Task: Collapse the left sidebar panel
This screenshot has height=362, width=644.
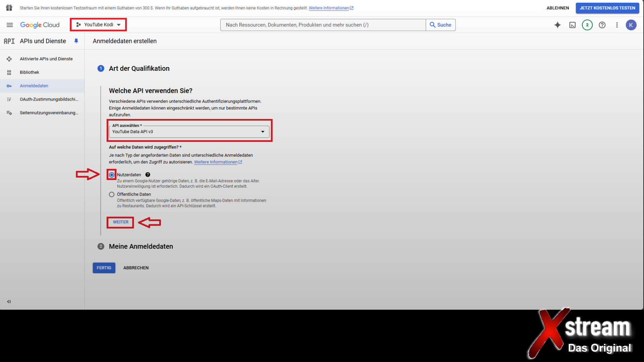Action: (9, 302)
